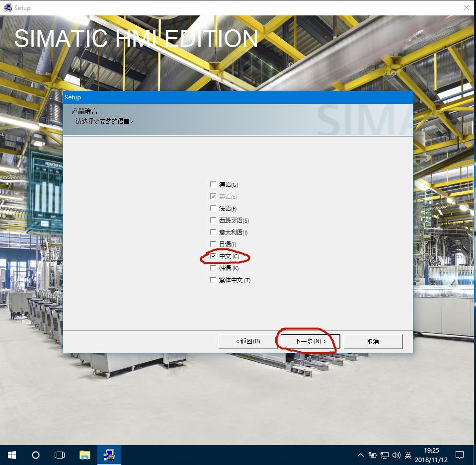Click the volume speaker icon in system tray
The height and width of the screenshot is (465, 476).
pos(396,455)
